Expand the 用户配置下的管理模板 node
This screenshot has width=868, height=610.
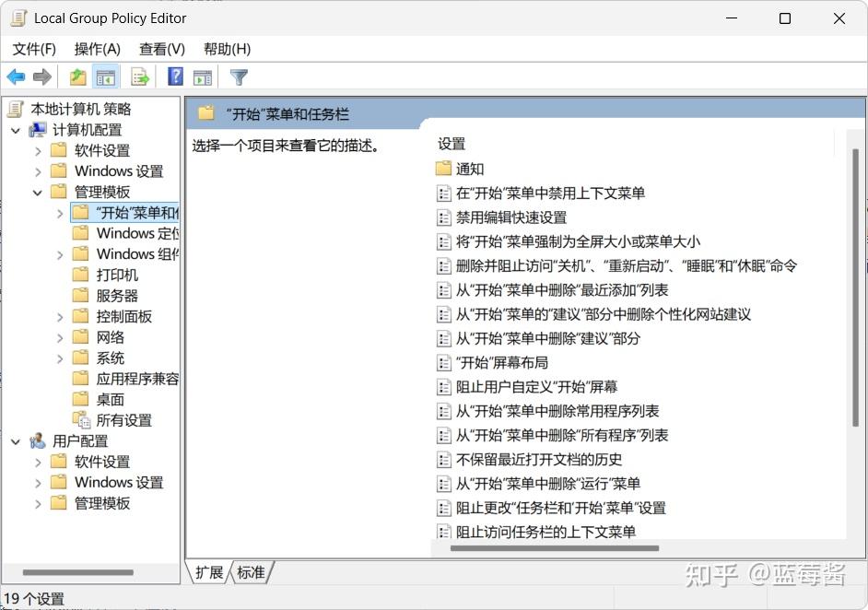pos(37,503)
